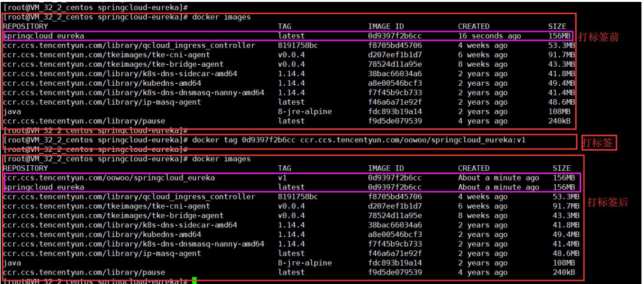Click TAG header in the second listing
Viewport: 644px width, 284px height.
click(x=285, y=168)
